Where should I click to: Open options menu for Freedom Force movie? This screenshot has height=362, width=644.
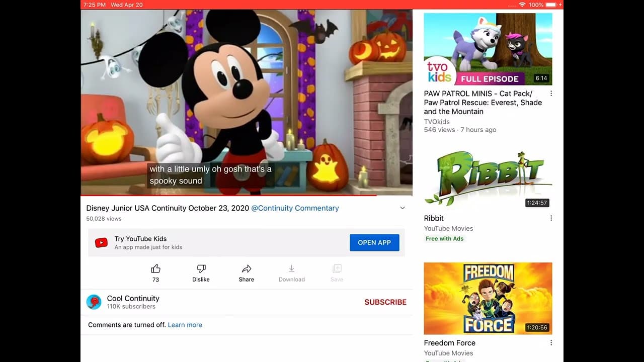[x=551, y=343]
